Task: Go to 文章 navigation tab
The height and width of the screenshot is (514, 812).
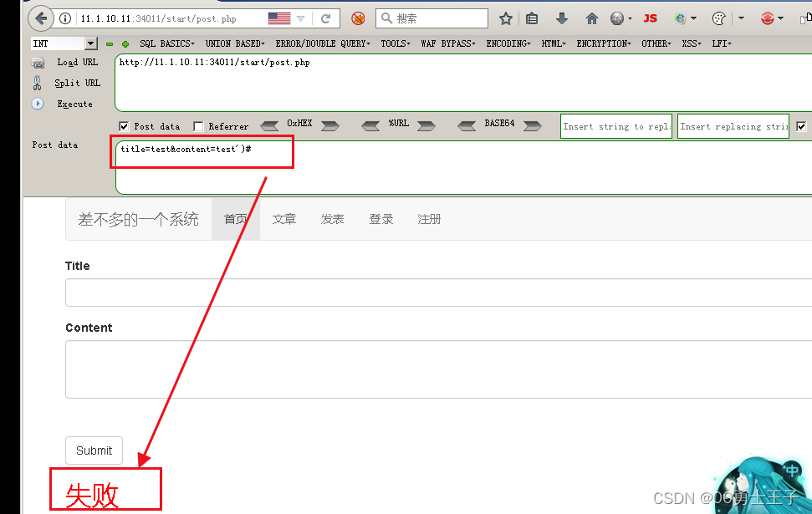Action: (284, 219)
